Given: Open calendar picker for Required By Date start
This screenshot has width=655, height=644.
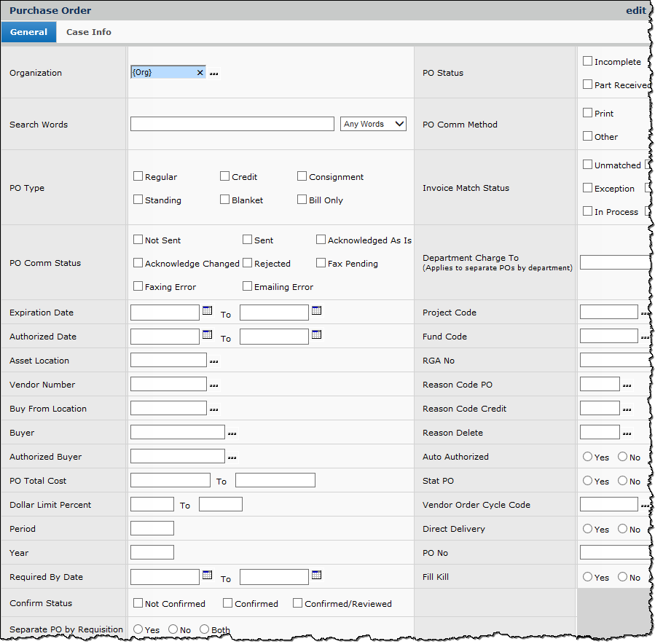Looking at the screenshot, I should pyautogui.click(x=207, y=576).
